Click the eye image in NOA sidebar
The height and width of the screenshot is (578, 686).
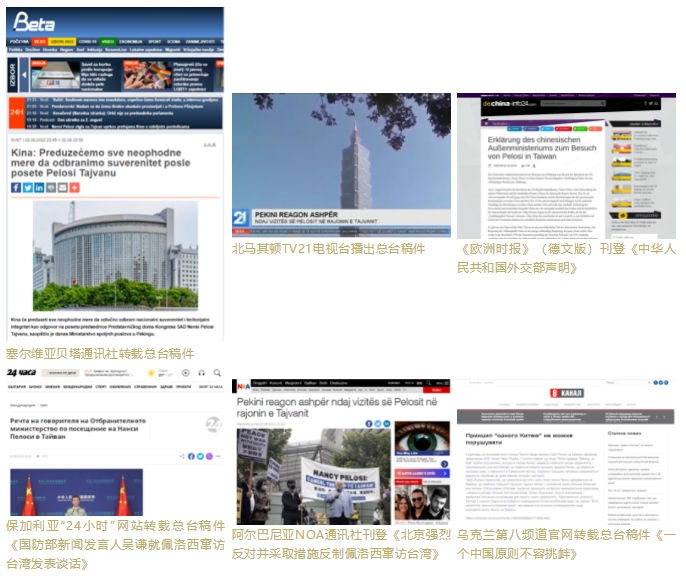point(422,441)
